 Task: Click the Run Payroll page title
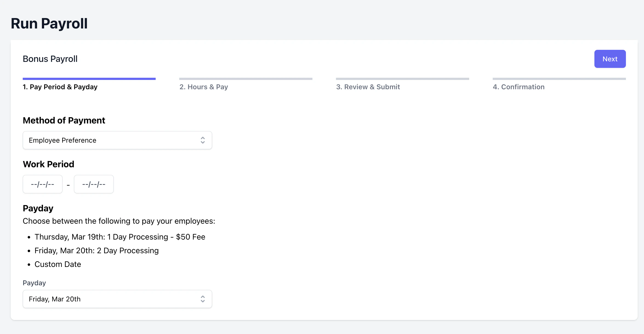pyautogui.click(x=49, y=24)
